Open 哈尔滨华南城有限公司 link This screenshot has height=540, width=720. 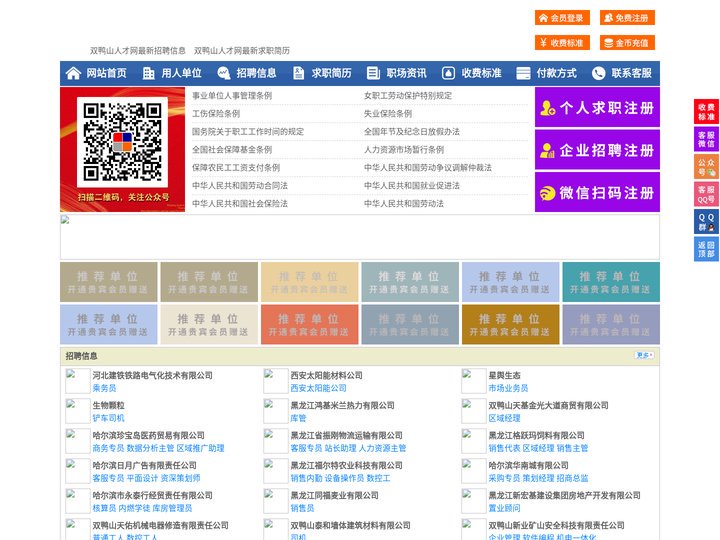528,465
